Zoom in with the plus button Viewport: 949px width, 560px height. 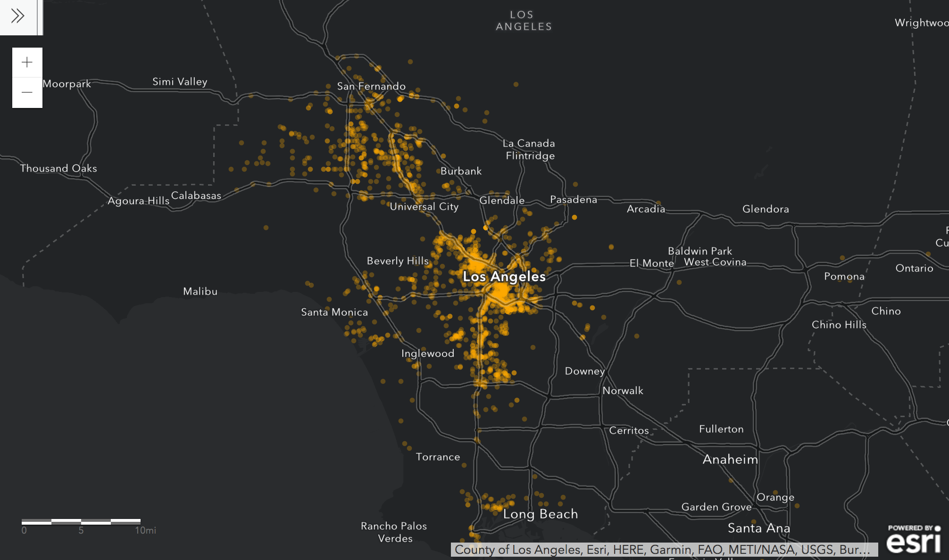pyautogui.click(x=27, y=62)
